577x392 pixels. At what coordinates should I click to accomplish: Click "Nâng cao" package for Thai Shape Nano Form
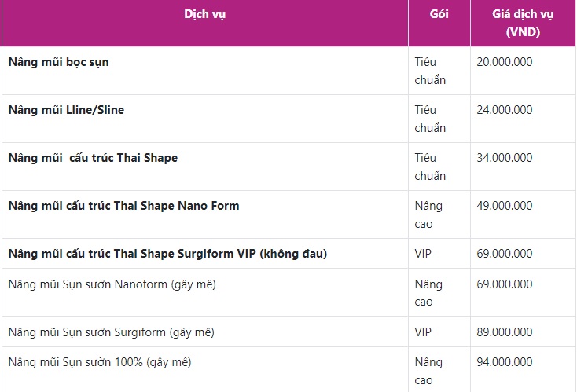428,214
